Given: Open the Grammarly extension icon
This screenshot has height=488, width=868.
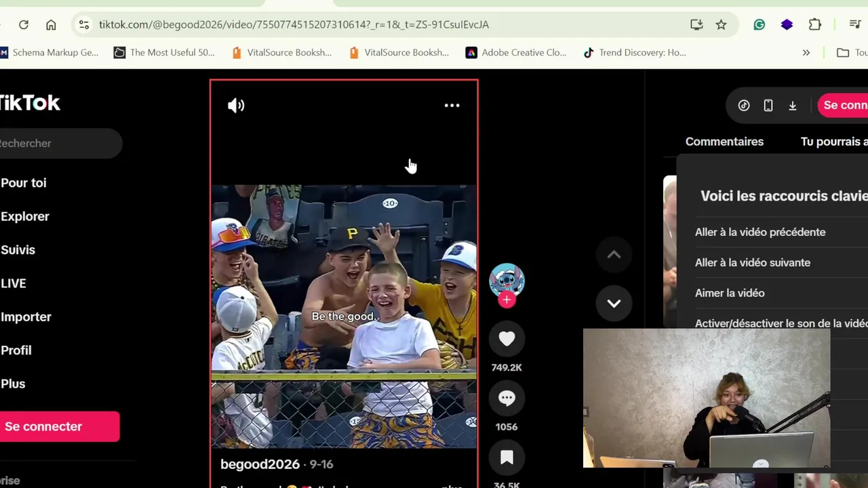Looking at the screenshot, I should point(759,24).
